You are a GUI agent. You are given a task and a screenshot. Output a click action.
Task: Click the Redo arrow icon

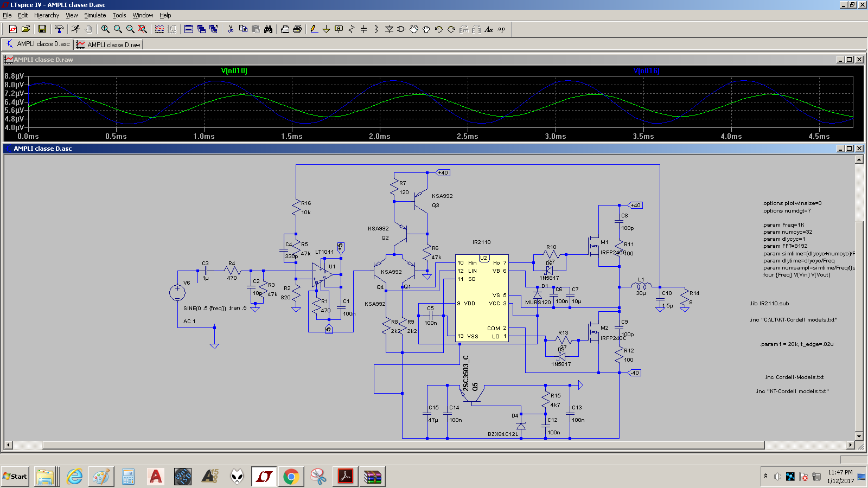[x=451, y=29]
